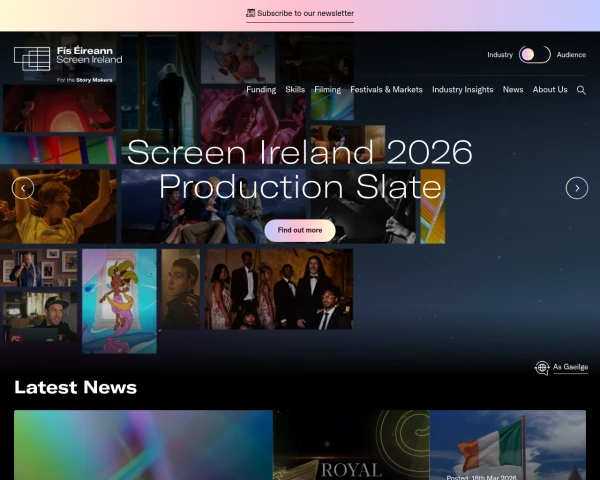Click the mermaid animation still
The image size is (600, 480).
[x=119, y=301]
